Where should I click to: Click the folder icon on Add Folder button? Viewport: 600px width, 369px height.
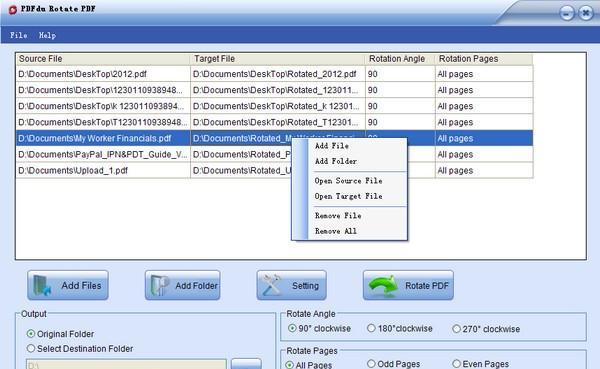tap(160, 285)
